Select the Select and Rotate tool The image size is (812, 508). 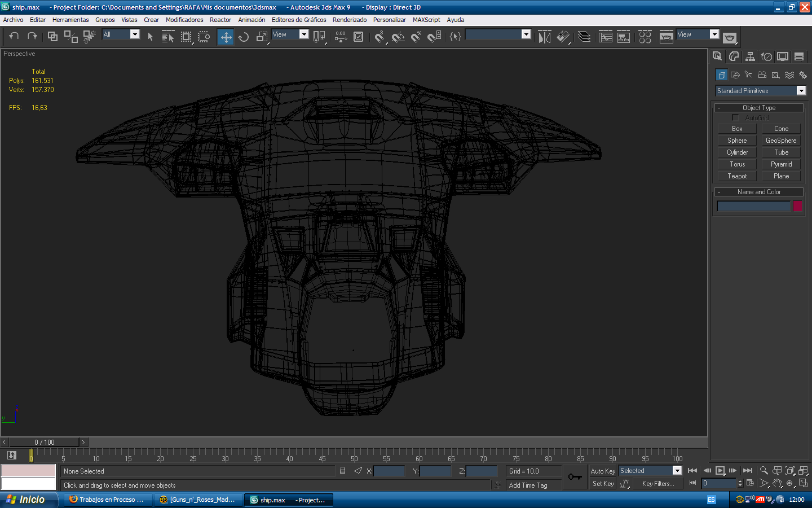click(244, 37)
